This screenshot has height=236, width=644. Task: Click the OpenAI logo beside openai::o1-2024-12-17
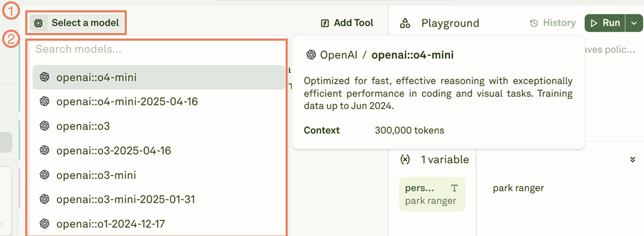(x=45, y=224)
